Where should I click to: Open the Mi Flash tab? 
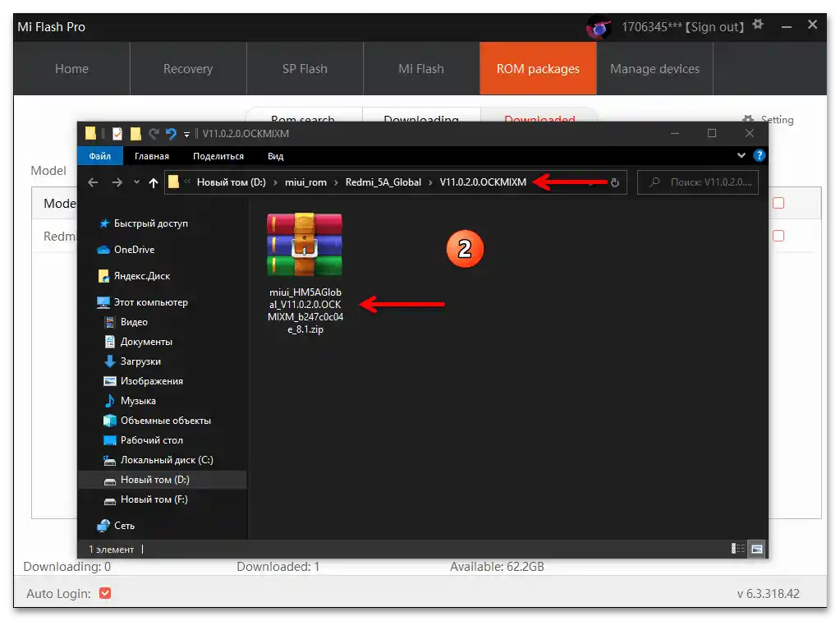pyautogui.click(x=421, y=68)
